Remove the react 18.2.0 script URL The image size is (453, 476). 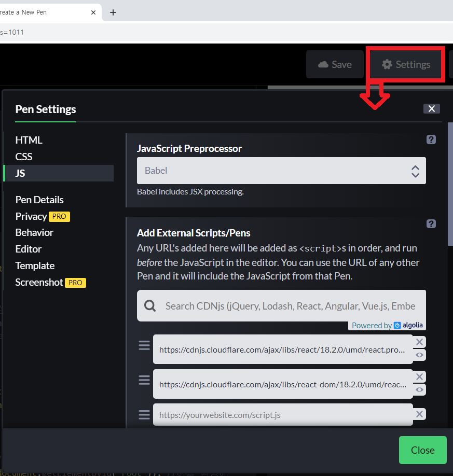pos(420,342)
